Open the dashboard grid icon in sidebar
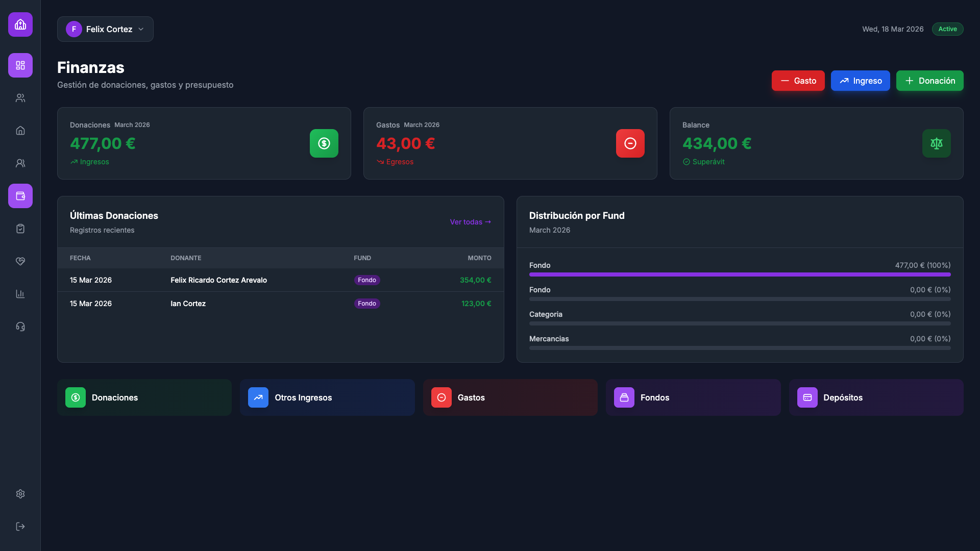 click(x=20, y=65)
